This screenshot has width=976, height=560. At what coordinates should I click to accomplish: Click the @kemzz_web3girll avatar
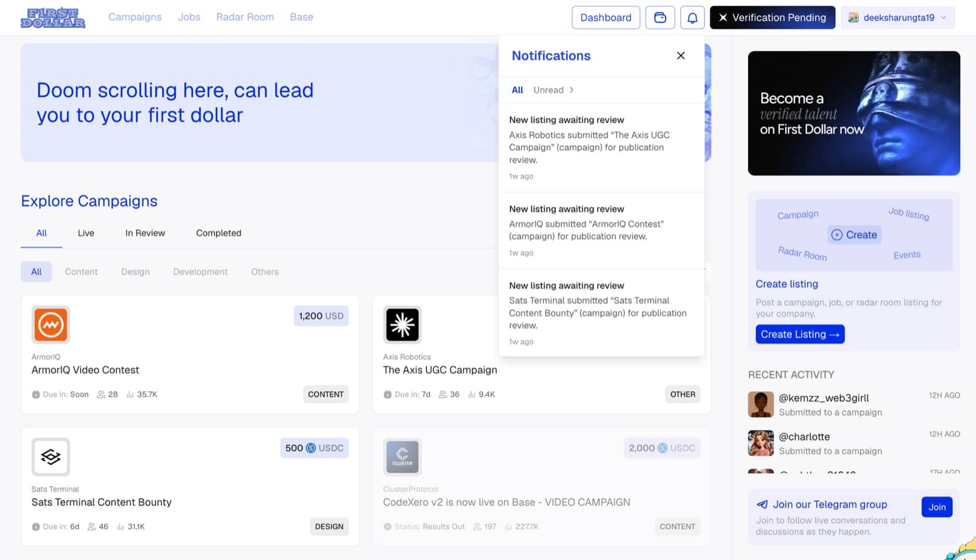tap(761, 404)
